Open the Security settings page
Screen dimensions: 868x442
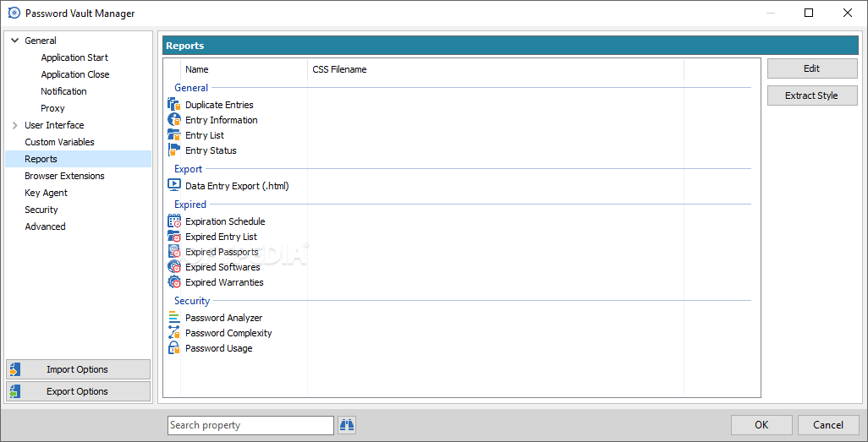41,210
